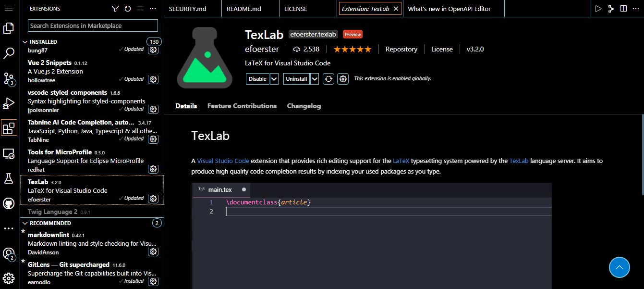The width and height of the screenshot is (644, 289).
Task: Open the Testing flask view icon
Action: tap(9, 178)
